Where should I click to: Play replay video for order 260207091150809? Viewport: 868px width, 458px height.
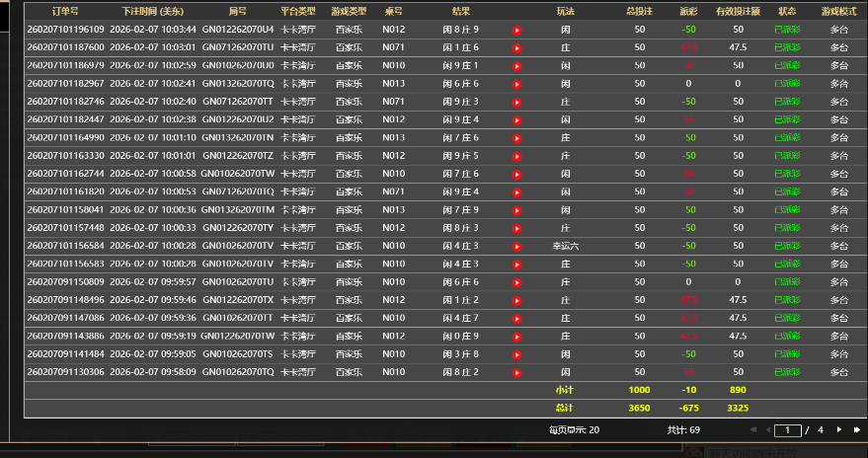(516, 282)
